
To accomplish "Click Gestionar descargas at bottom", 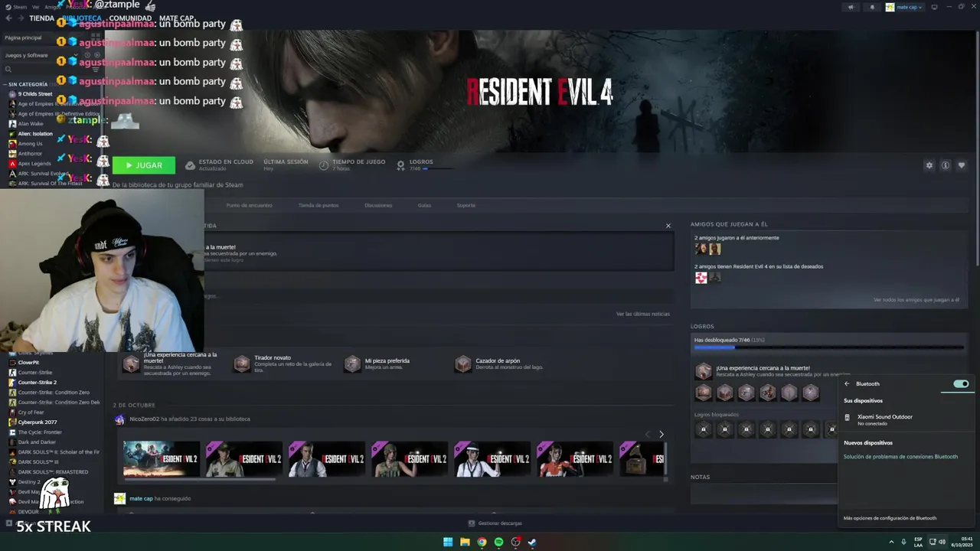I will point(500,523).
